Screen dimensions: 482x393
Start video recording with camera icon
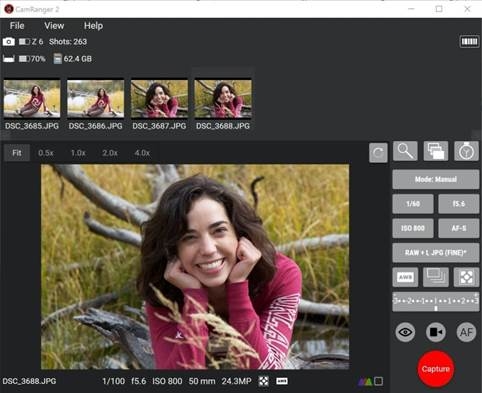coord(436,332)
